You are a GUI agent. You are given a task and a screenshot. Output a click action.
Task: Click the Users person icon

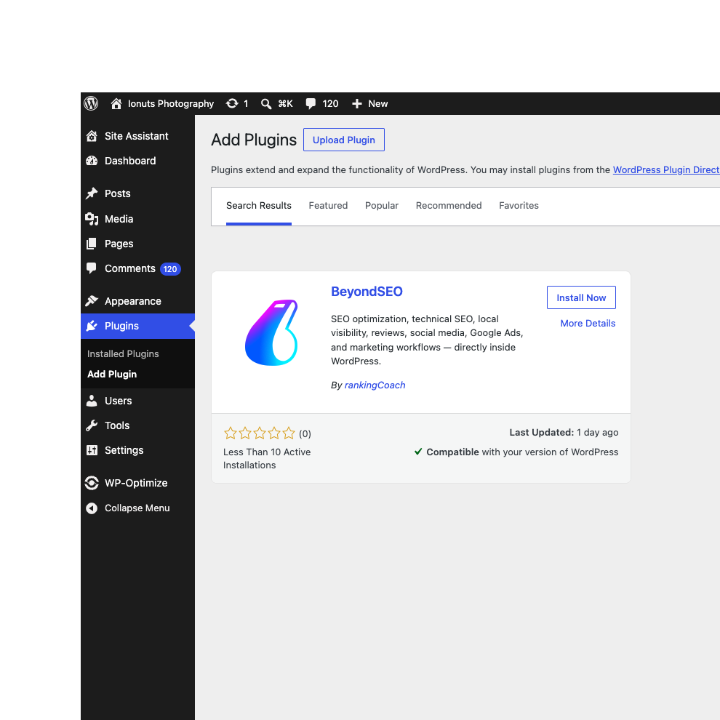pos(92,401)
